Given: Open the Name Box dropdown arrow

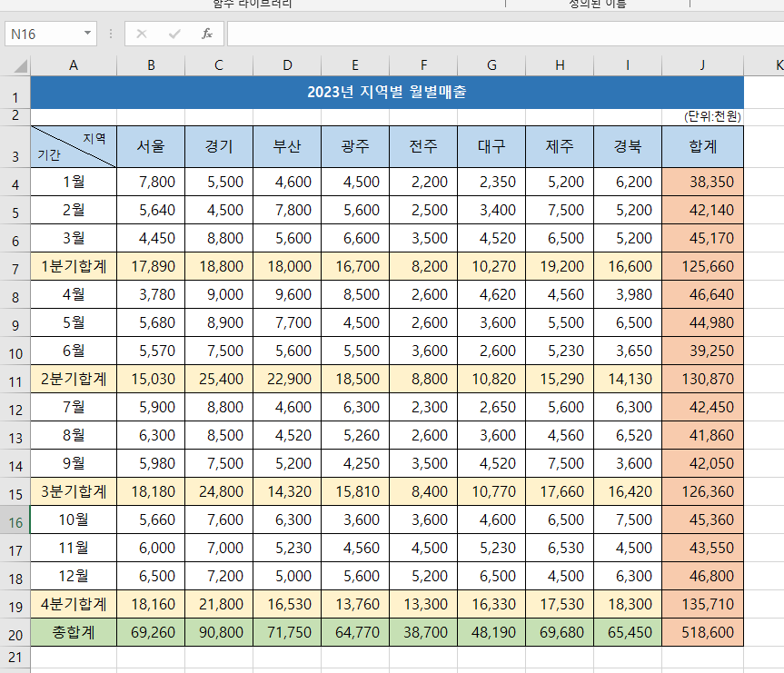Looking at the screenshot, I should (87, 34).
